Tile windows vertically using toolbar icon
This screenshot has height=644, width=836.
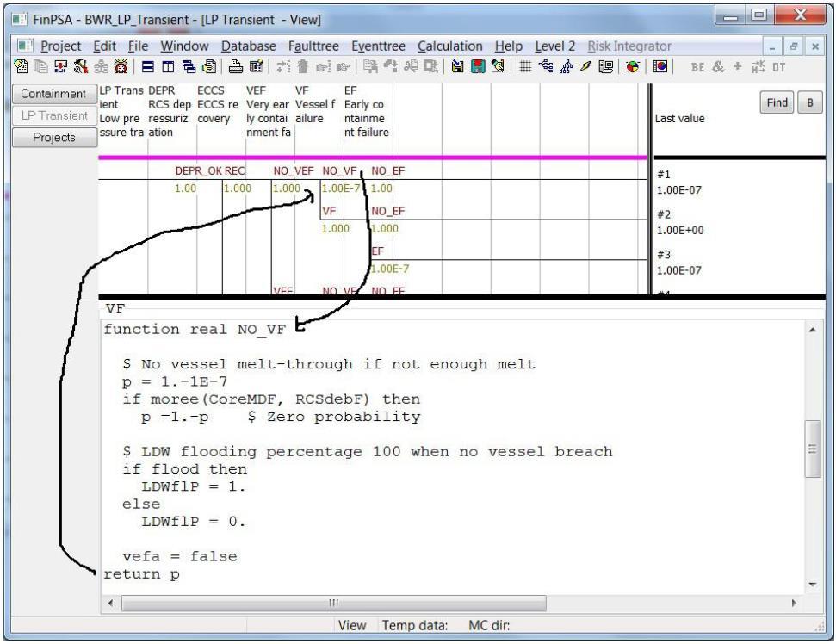(x=168, y=66)
